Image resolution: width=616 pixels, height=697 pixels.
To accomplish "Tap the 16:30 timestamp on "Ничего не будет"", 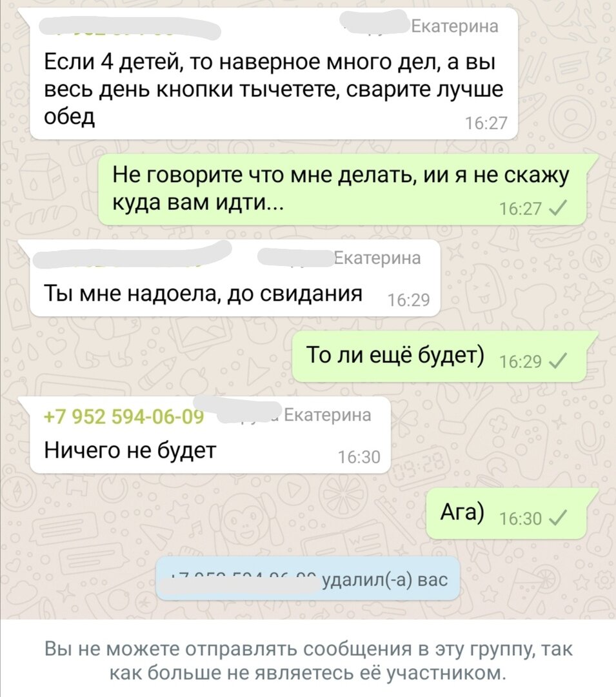I will (359, 457).
